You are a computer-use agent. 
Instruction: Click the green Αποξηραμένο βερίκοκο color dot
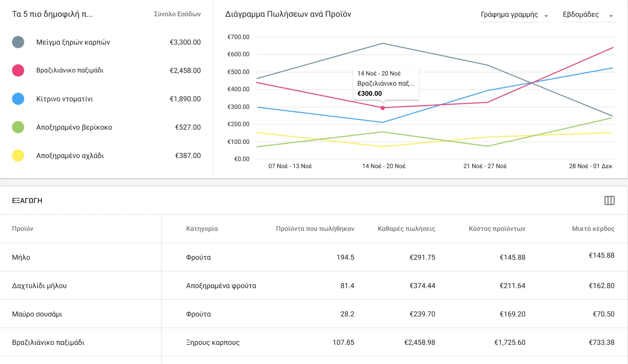[x=18, y=127]
